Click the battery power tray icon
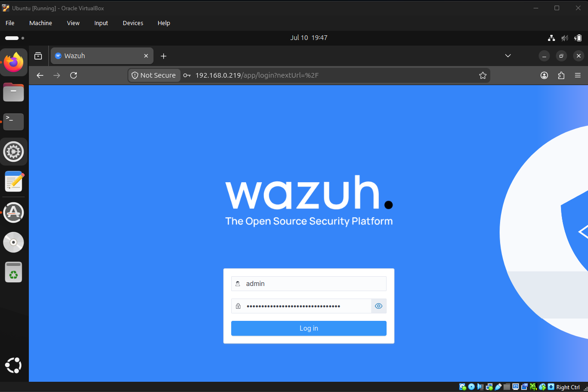 (578, 38)
